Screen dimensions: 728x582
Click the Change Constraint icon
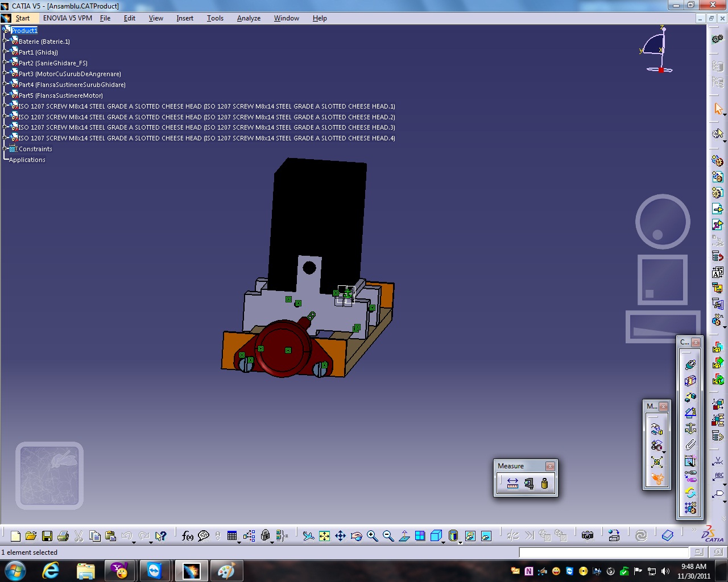pos(690,492)
